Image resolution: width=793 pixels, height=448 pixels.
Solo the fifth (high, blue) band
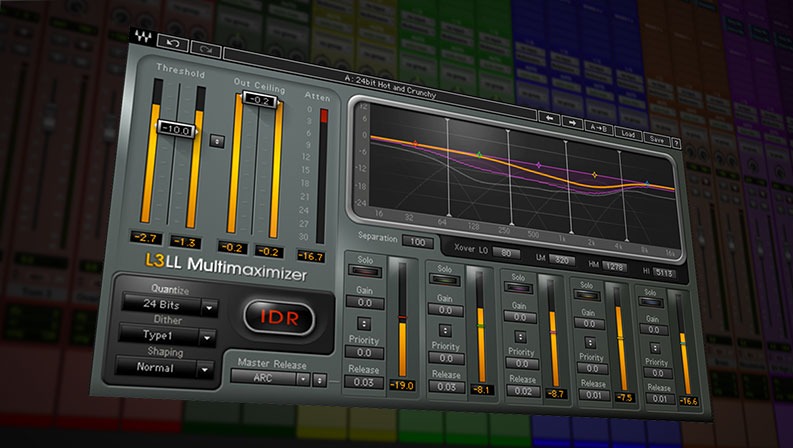650,302
